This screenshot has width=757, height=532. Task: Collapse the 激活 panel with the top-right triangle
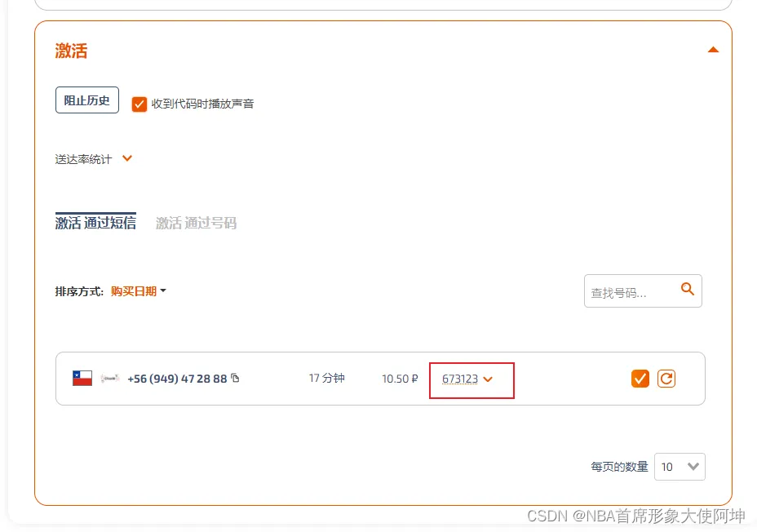(x=713, y=50)
